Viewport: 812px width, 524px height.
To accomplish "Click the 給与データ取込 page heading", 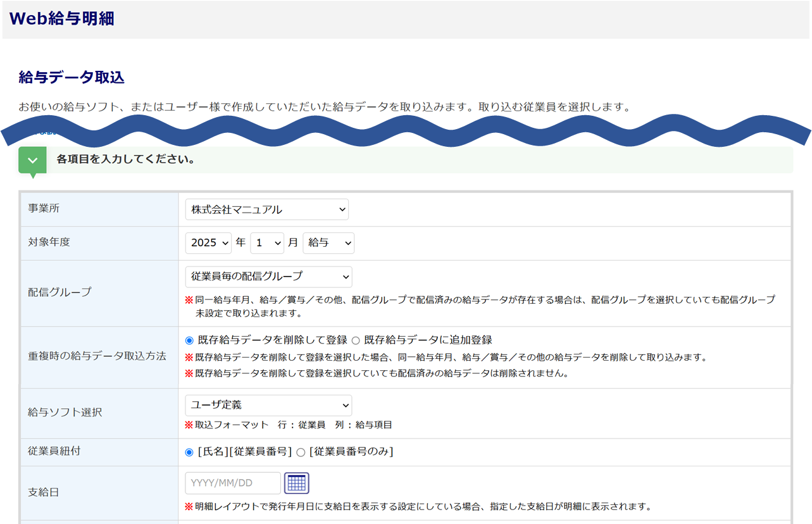I will (x=72, y=78).
